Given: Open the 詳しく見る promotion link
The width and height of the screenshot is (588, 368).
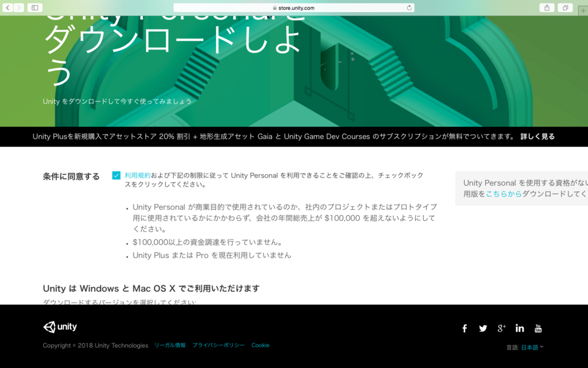Looking at the screenshot, I should [x=537, y=136].
